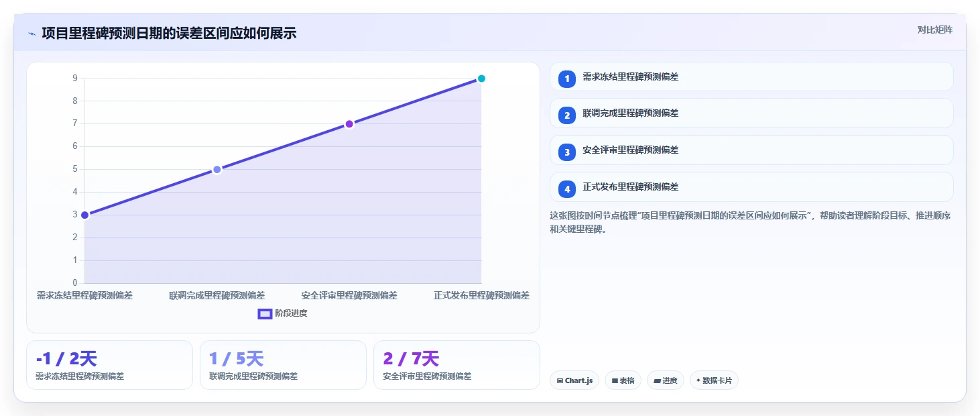Click the 表格 tag

click(623, 380)
